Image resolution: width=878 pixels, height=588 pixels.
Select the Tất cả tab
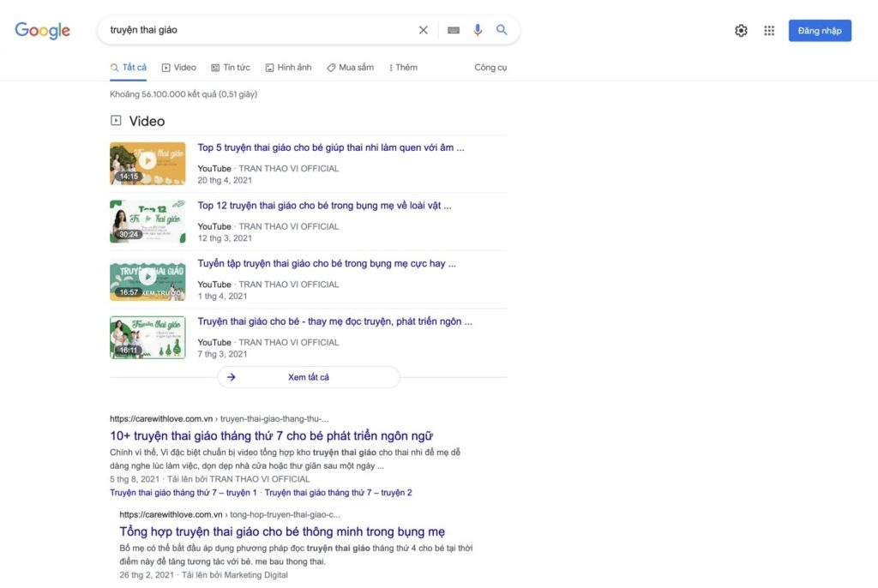pos(129,67)
